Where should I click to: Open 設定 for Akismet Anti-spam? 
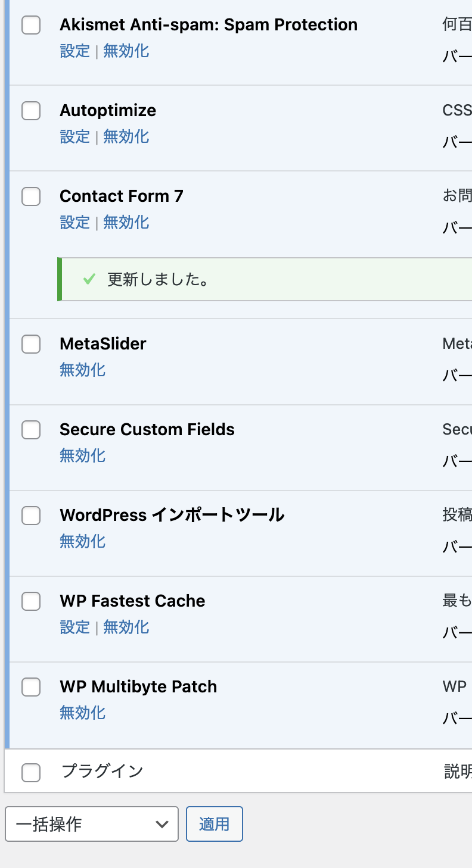(x=74, y=51)
